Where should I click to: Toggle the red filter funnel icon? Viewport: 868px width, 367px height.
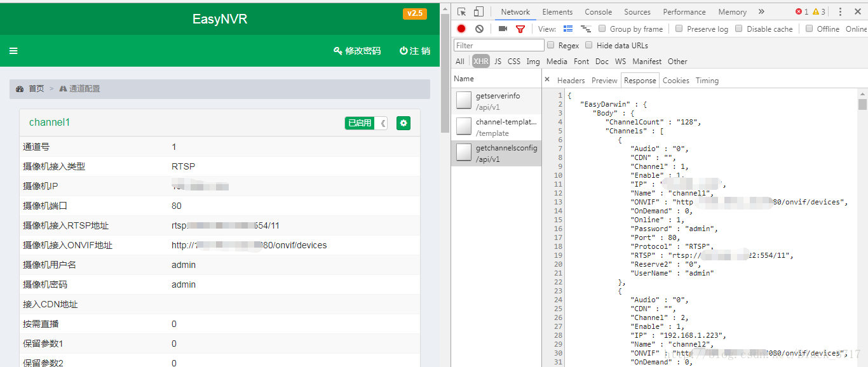coord(520,29)
